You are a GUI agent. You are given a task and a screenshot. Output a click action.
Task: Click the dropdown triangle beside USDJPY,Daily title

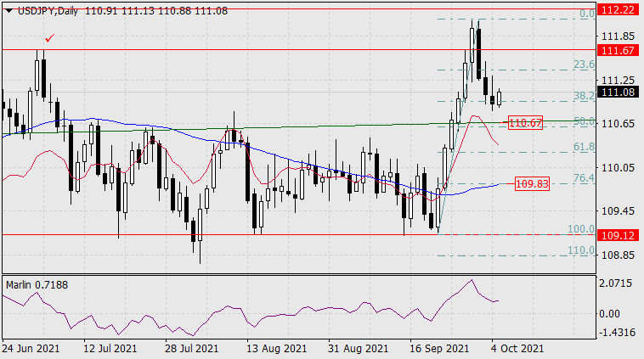pyautogui.click(x=8, y=11)
